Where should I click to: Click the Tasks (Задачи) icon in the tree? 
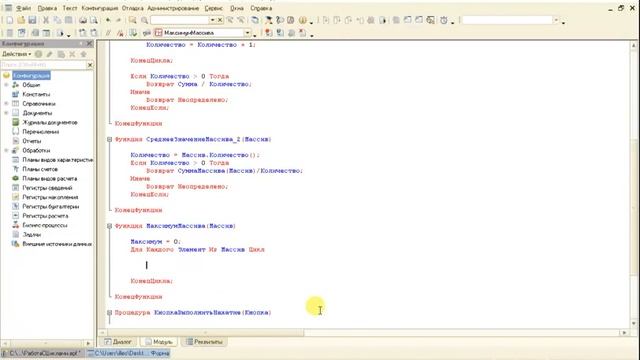pyautogui.click(x=16, y=234)
